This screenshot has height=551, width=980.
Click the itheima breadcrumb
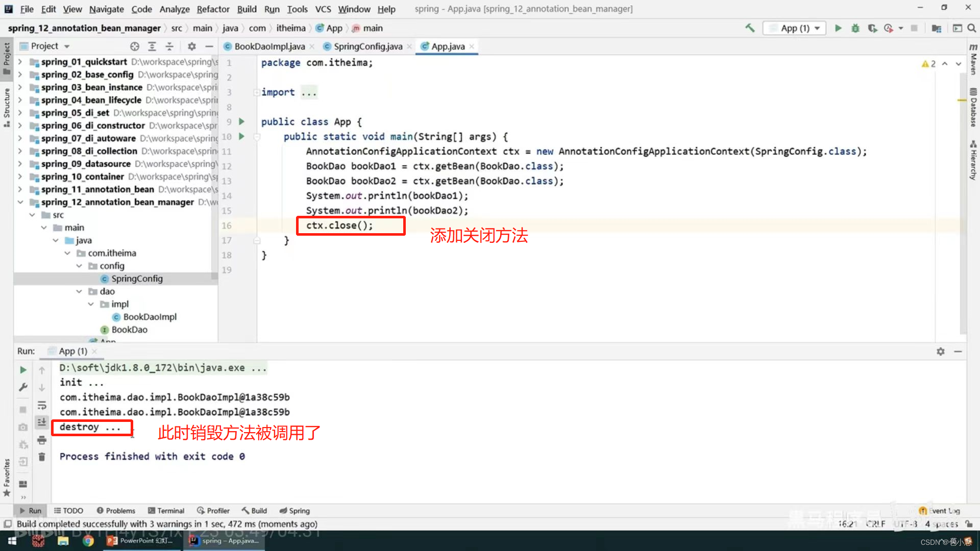pos(291,28)
